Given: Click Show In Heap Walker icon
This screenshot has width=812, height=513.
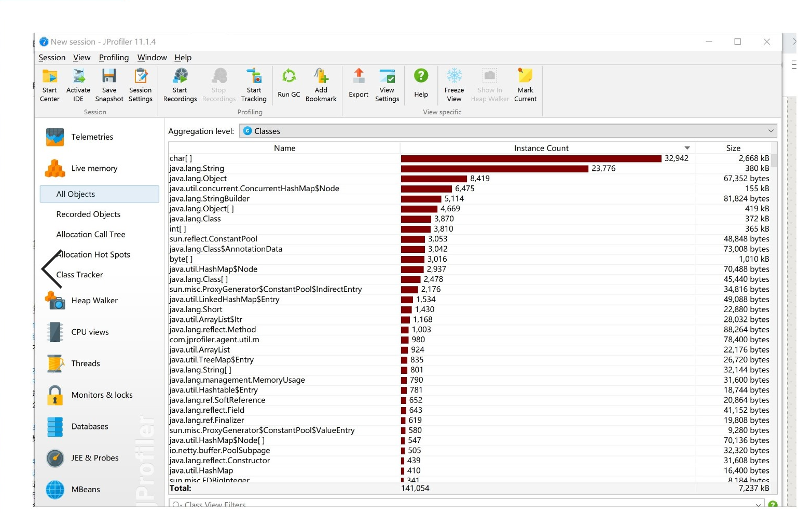Looking at the screenshot, I should coord(490,85).
